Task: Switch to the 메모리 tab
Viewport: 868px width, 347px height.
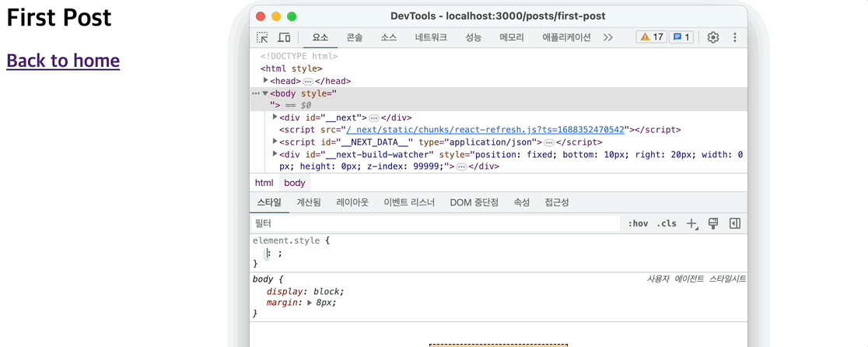Action: (512, 37)
